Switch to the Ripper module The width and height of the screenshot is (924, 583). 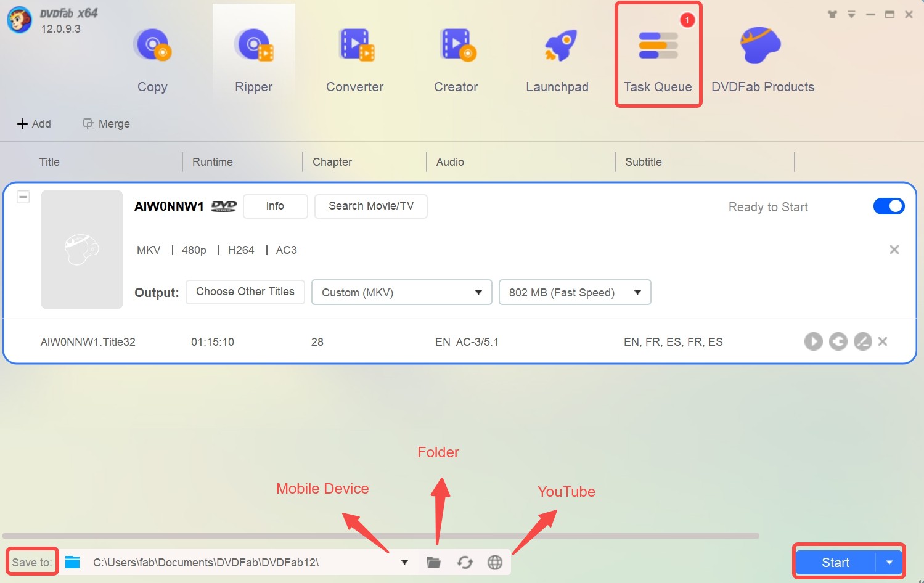coord(253,60)
